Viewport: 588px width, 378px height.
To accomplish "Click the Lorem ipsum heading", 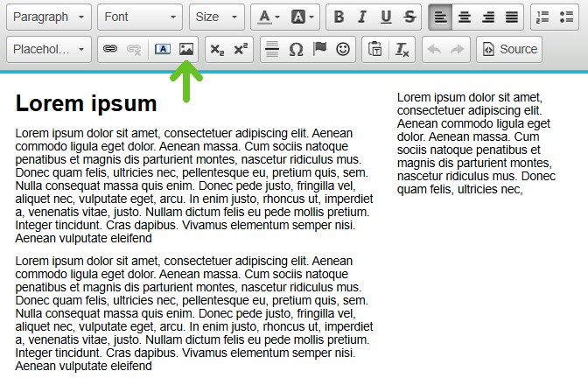I will click(x=87, y=103).
